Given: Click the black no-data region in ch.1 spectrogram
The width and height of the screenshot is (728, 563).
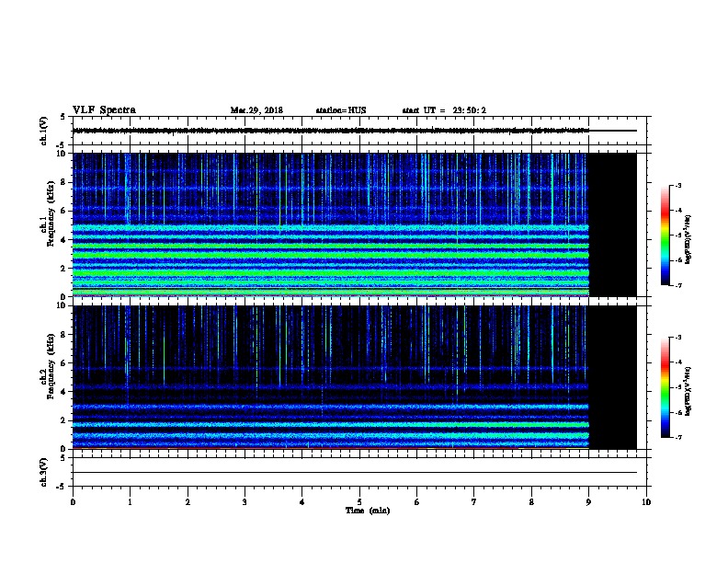Looking at the screenshot, I should (612, 224).
